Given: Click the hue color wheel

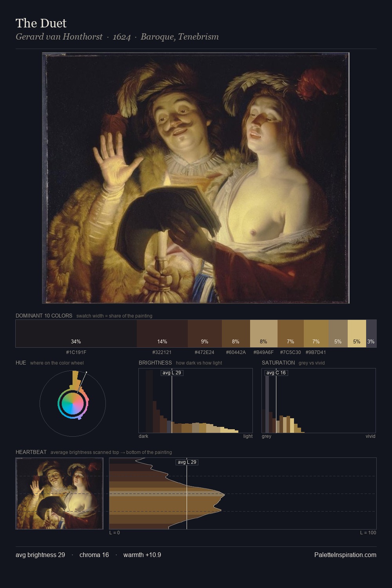Looking at the screenshot, I should point(73,403).
